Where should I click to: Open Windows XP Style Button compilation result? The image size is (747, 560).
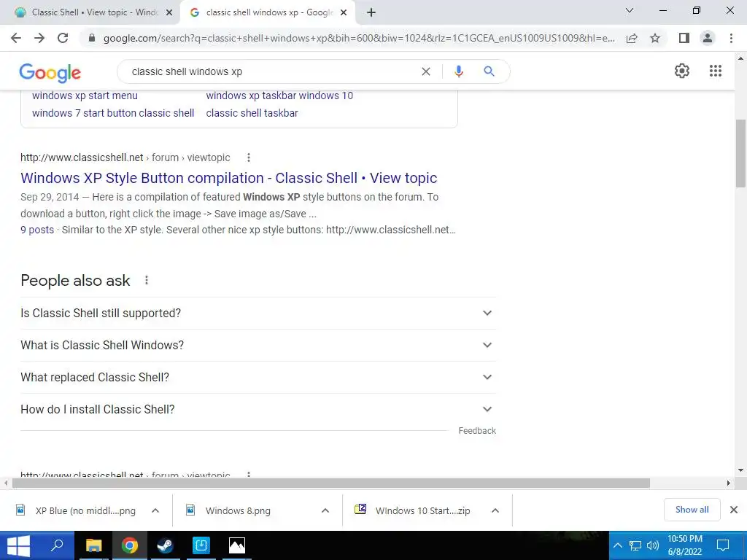click(228, 178)
